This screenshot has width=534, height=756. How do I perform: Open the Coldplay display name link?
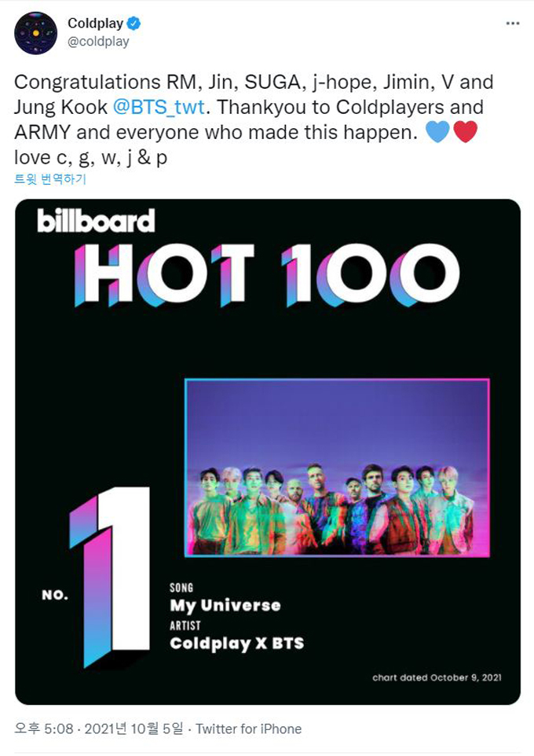(95, 24)
